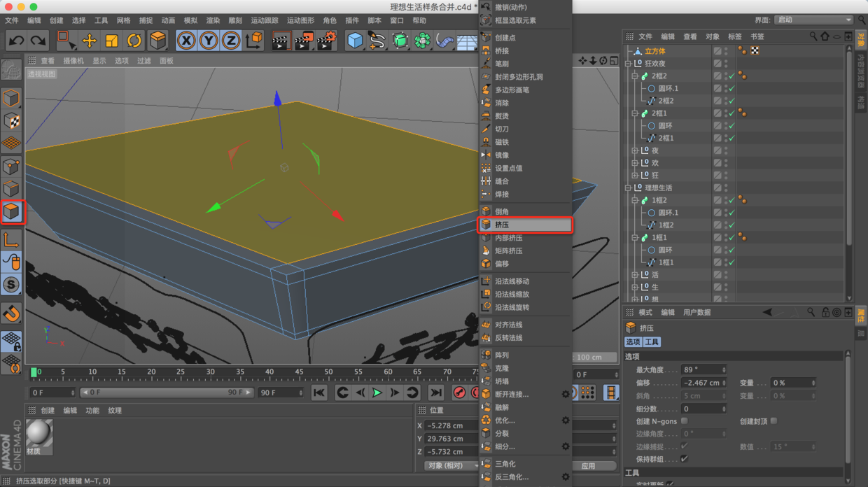This screenshot has width=868, height=487.
Task: Click the green subdivision generator icon
Action: point(400,41)
